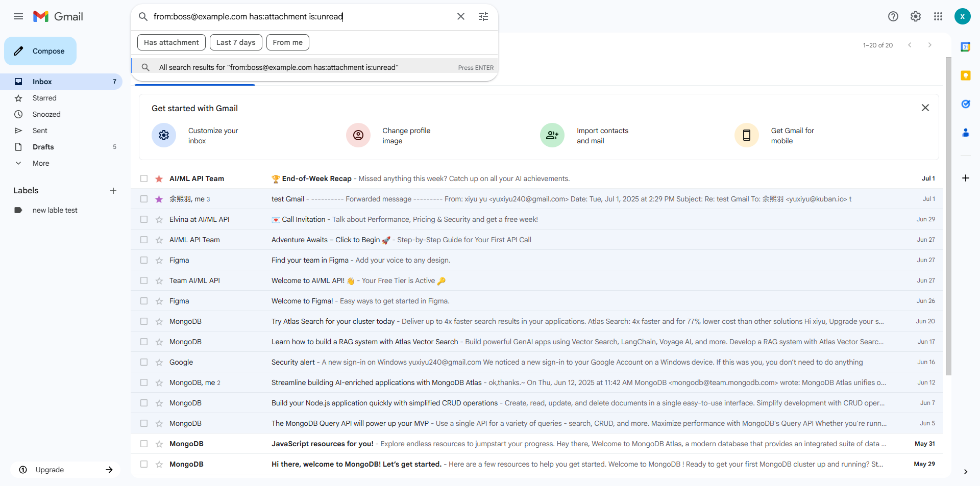Click Customize your inbox
The image size is (980, 486).
[213, 136]
